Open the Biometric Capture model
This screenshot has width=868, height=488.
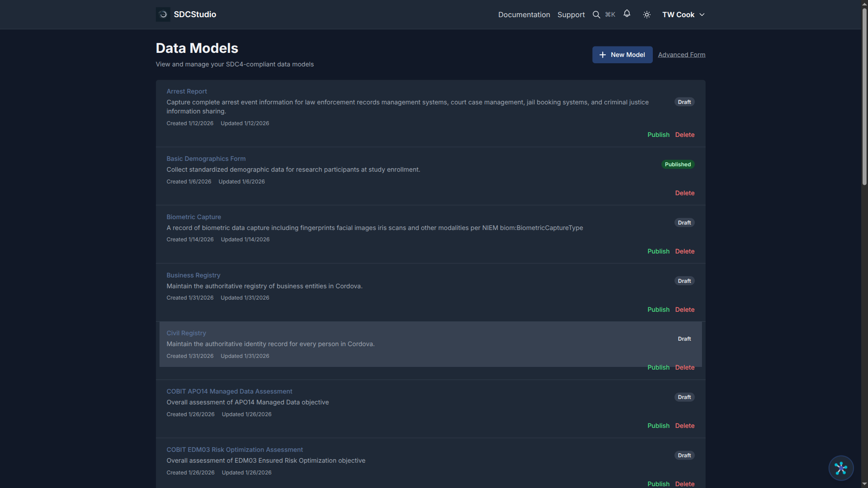tap(193, 217)
